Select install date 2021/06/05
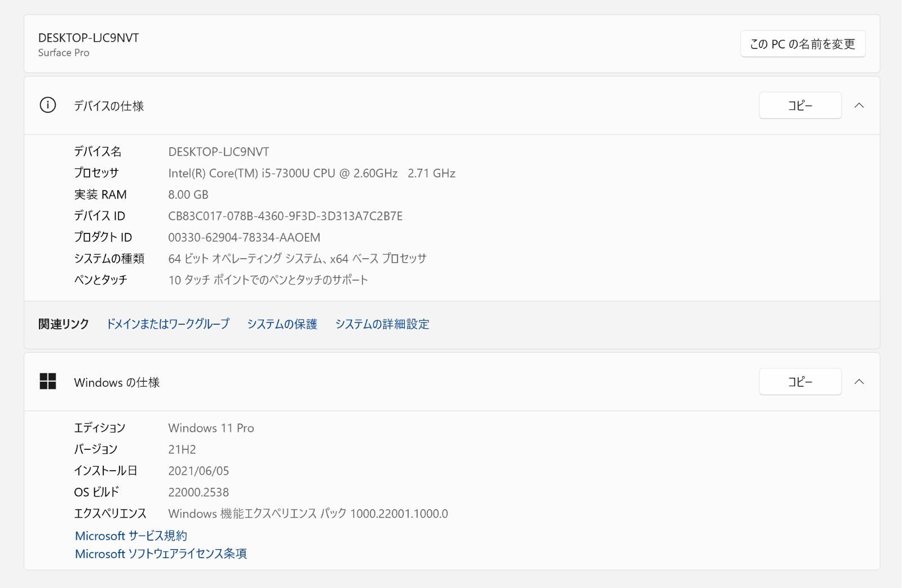Image resolution: width=902 pixels, height=588 pixels. [x=198, y=471]
